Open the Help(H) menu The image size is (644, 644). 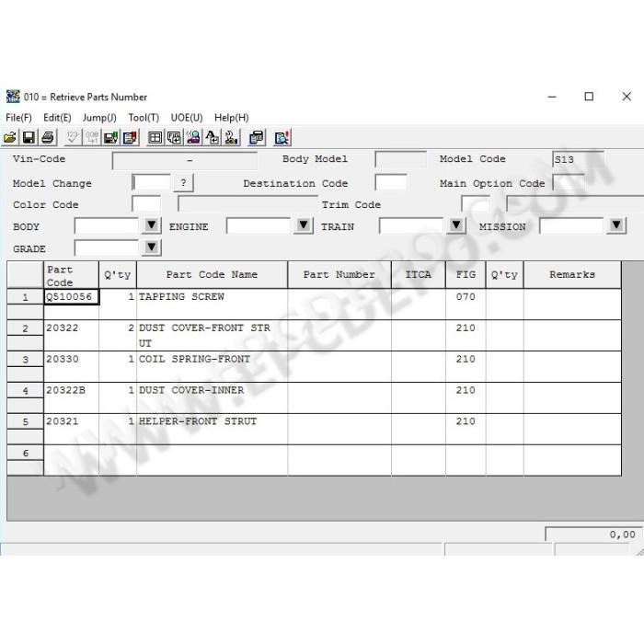(x=231, y=118)
